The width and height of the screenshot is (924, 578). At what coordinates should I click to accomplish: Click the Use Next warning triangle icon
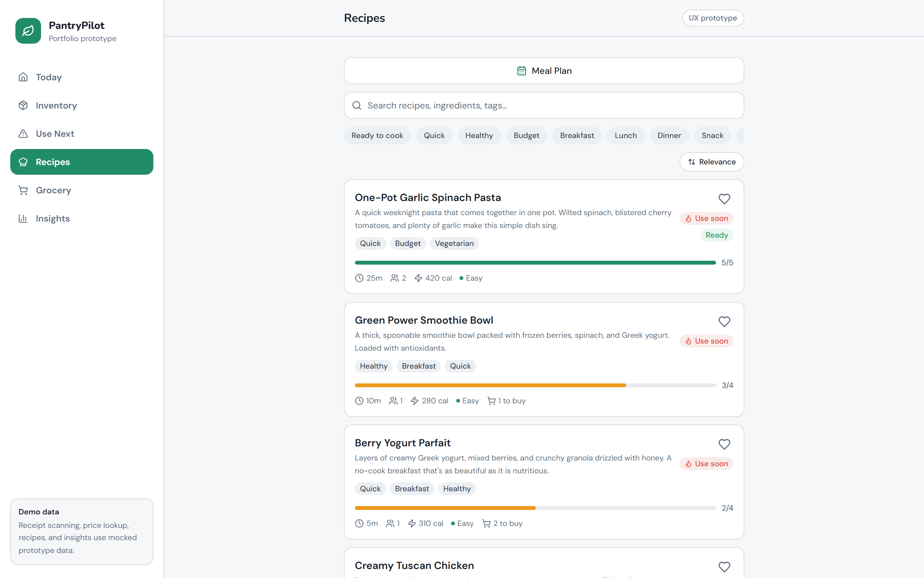pos(23,134)
